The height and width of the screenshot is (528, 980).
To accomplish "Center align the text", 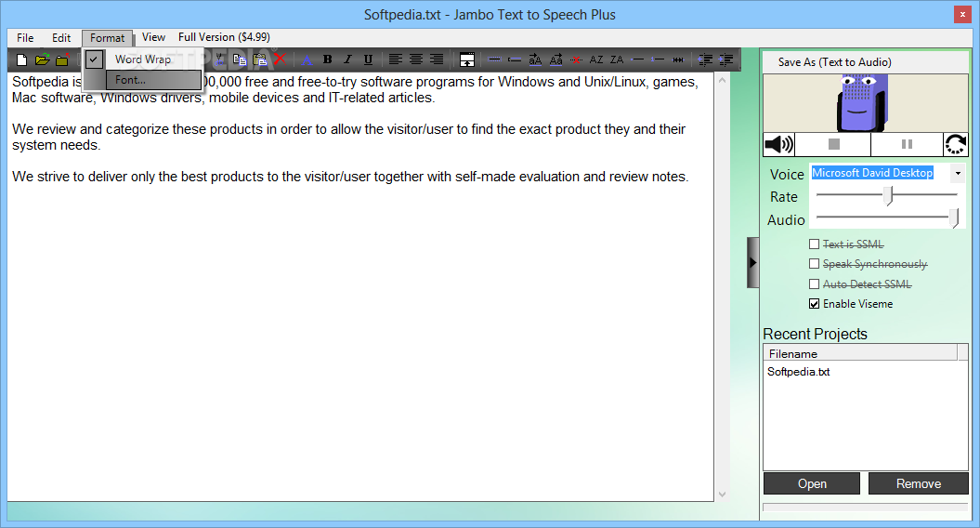I will click(415, 59).
